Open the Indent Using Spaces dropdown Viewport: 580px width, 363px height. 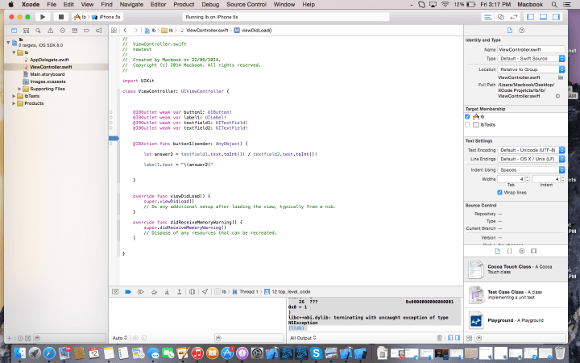(531, 170)
